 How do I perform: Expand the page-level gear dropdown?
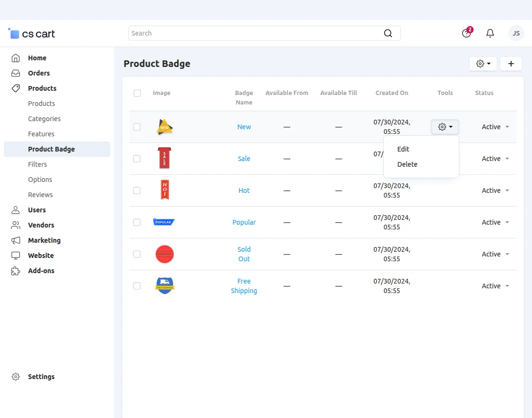point(483,64)
